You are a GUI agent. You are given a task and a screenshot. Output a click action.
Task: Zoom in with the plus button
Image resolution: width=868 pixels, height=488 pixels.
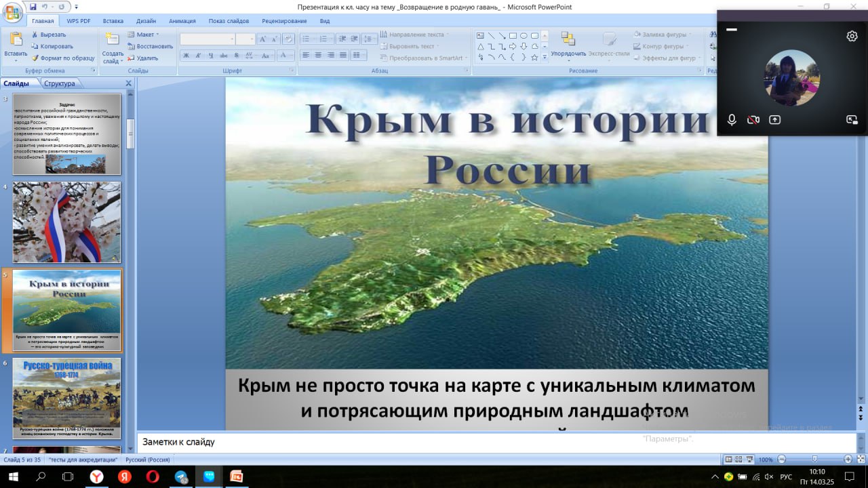[x=848, y=459]
